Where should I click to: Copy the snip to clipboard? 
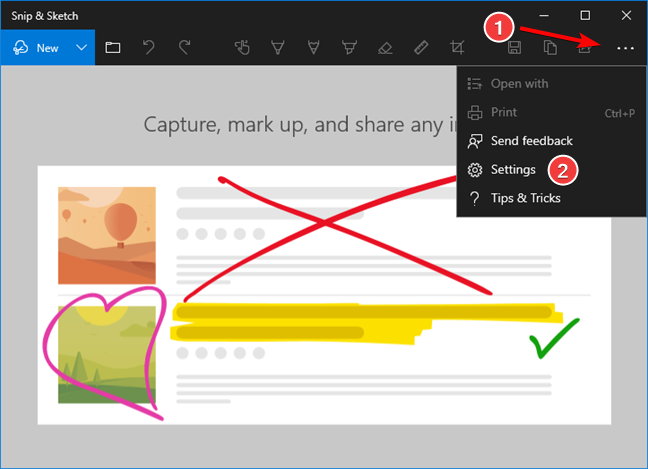[550, 48]
